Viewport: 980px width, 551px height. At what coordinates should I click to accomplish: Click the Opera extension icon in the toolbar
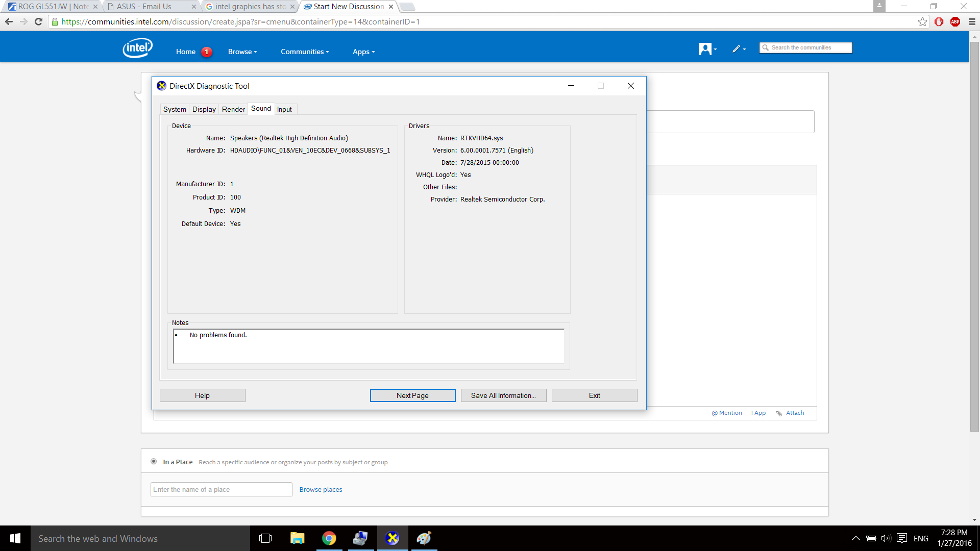coord(939,22)
